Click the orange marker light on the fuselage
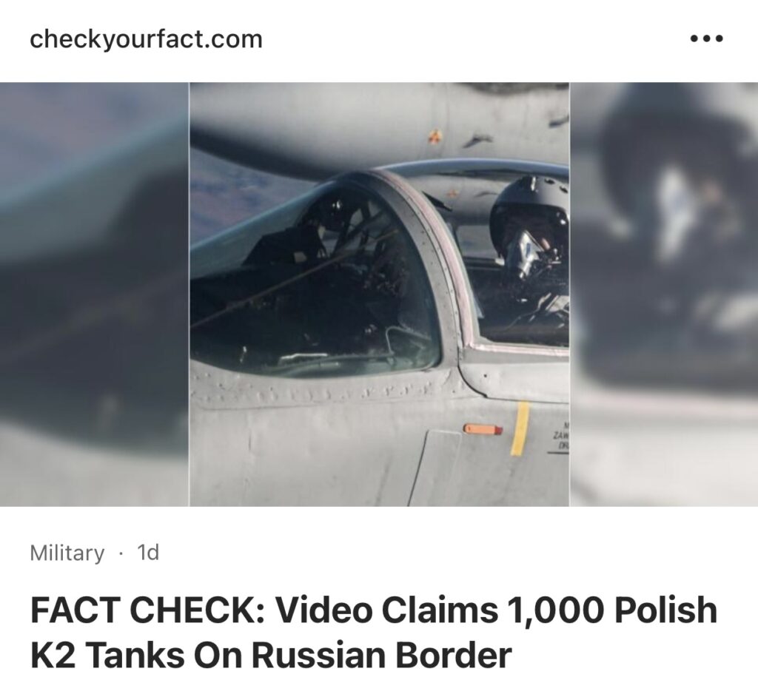 [483, 428]
